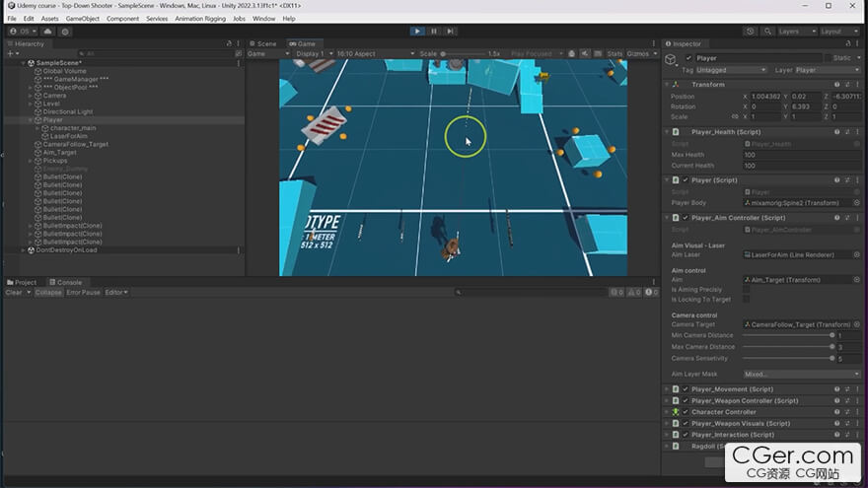Expand the character_main child object
The width and height of the screenshot is (868, 488).
pyautogui.click(x=37, y=128)
